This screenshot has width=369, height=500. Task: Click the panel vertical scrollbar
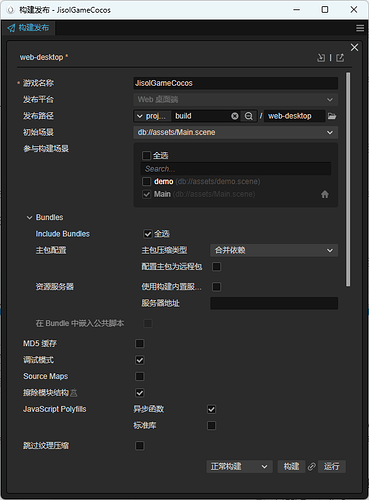tap(348, 179)
